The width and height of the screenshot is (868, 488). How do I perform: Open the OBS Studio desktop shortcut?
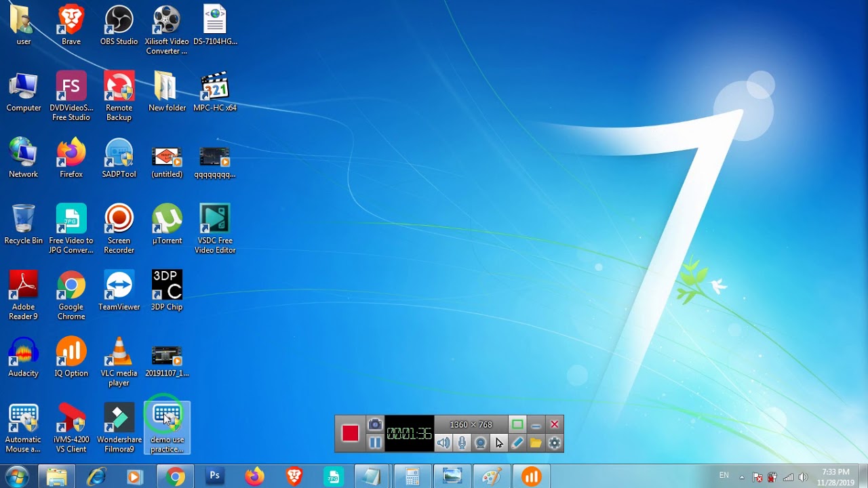pos(119,25)
